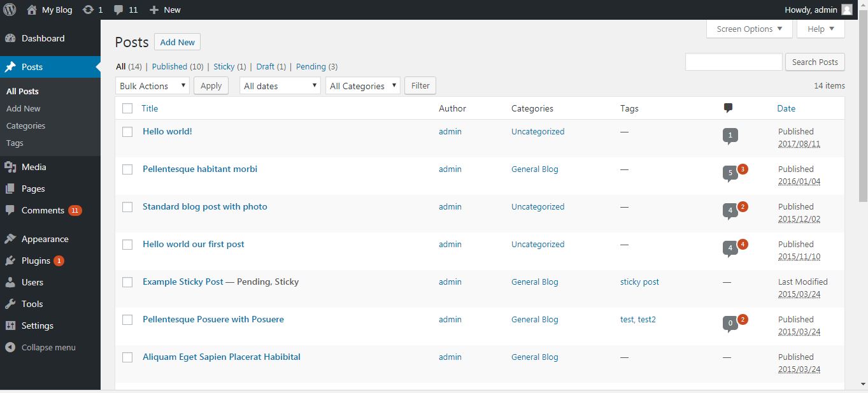The image size is (868, 393).
Task: Click the test2 tag link
Action: point(647,319)
